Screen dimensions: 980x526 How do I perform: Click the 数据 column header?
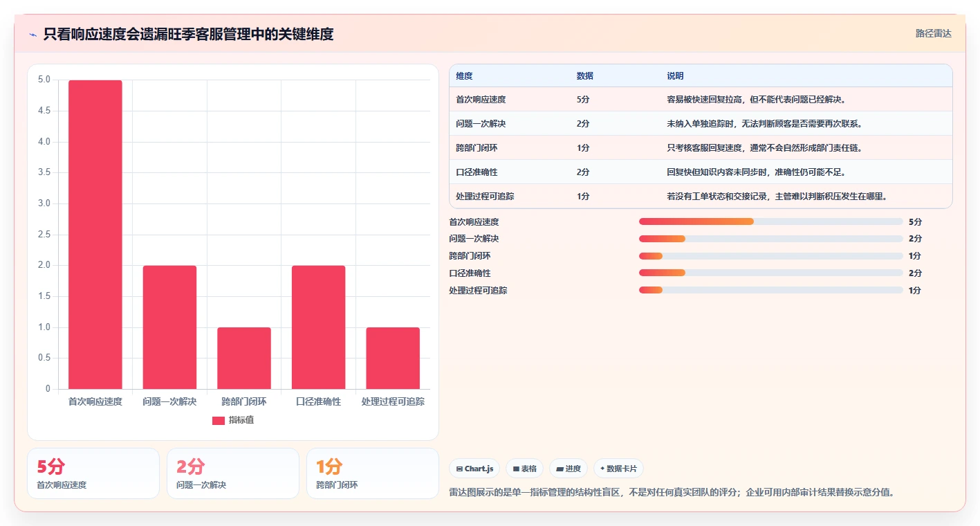[x=585, y=75]
